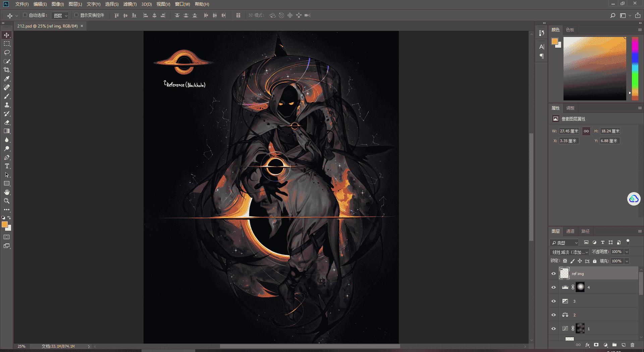Click the hue slider strip in color panel

pos(635,69)
